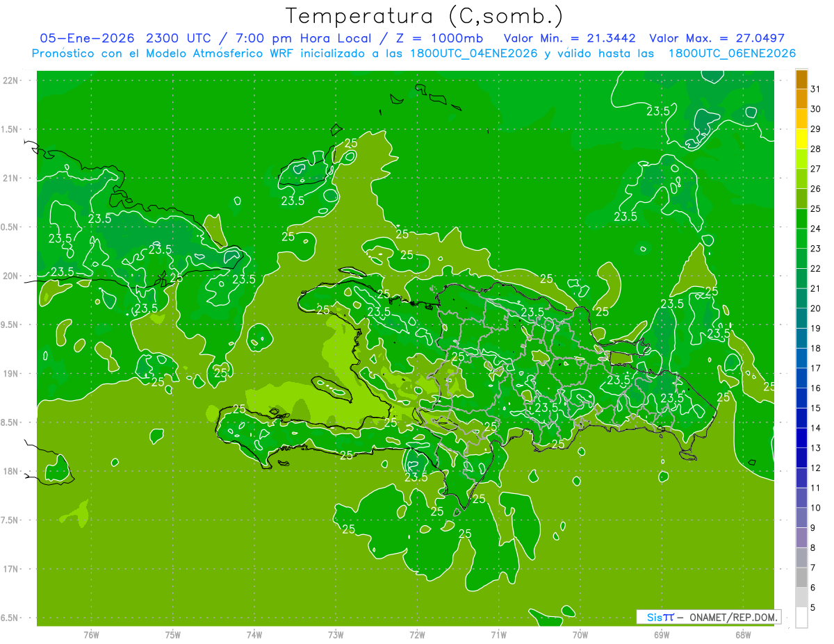Click the legend value 26
Screen dimensions: 834x644
coord(816,188)
